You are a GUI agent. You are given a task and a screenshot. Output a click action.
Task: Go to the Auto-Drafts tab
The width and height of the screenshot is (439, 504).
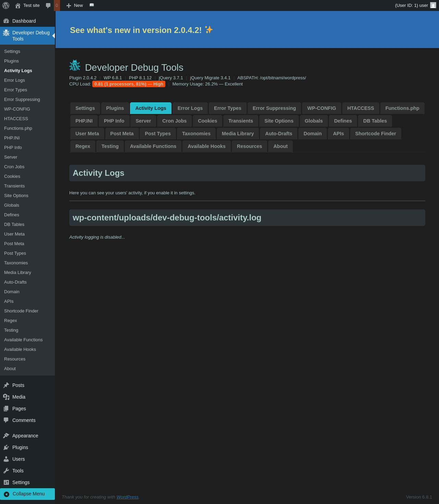click(x=279, y=134)
